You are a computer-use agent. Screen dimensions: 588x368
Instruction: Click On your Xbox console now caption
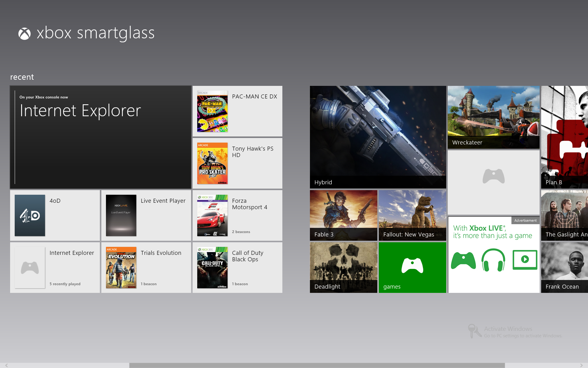(x=44, y=97)
